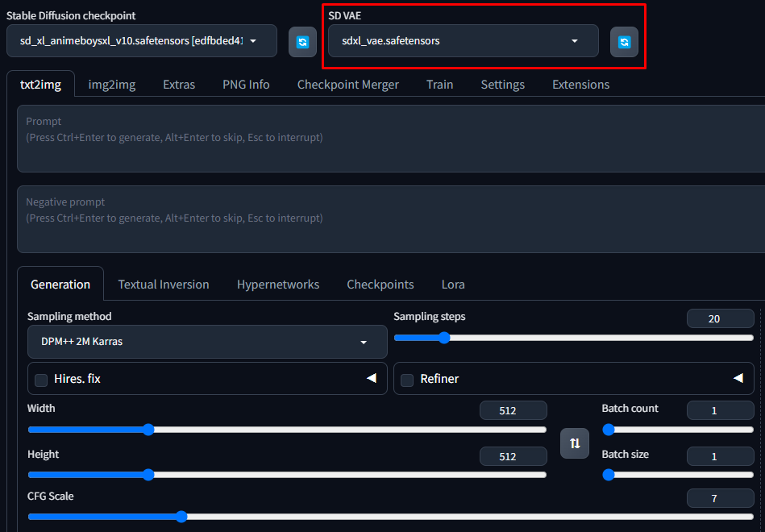Screen dimensions: 765x532
Task: Open the Settings tab
Action: (502, 85)
